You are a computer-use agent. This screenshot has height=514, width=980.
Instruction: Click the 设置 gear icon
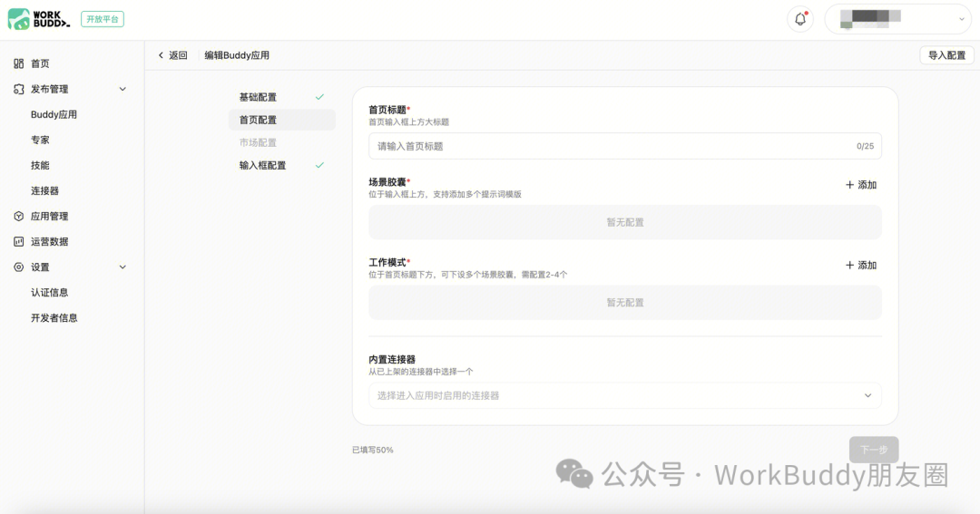pyautogui.click(x=19, y=267)
